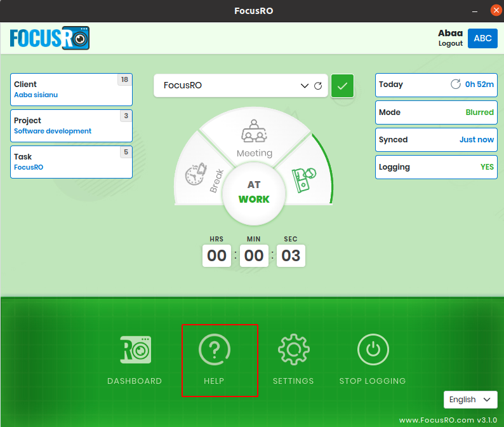Minimize the FocusRO window

tap(475, 11)
